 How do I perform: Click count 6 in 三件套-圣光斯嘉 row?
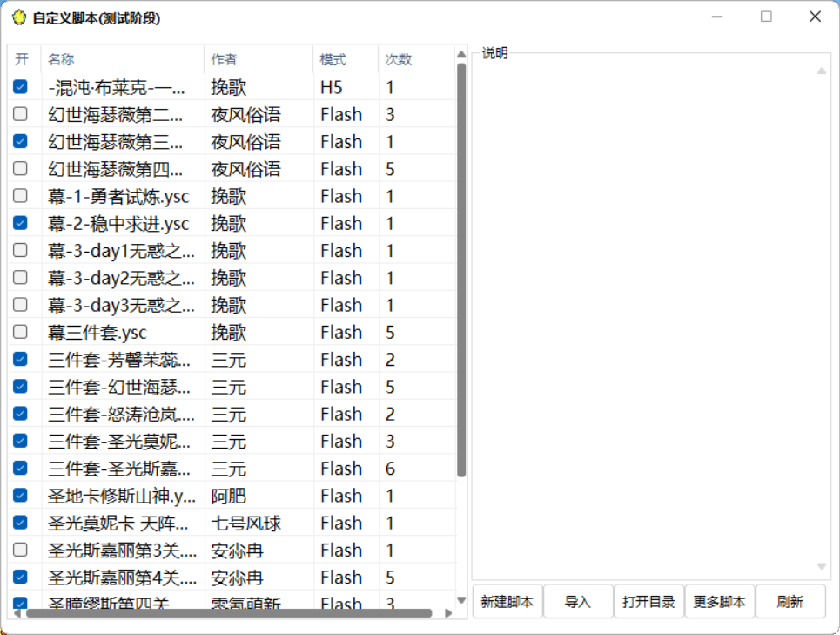(390, 469)
